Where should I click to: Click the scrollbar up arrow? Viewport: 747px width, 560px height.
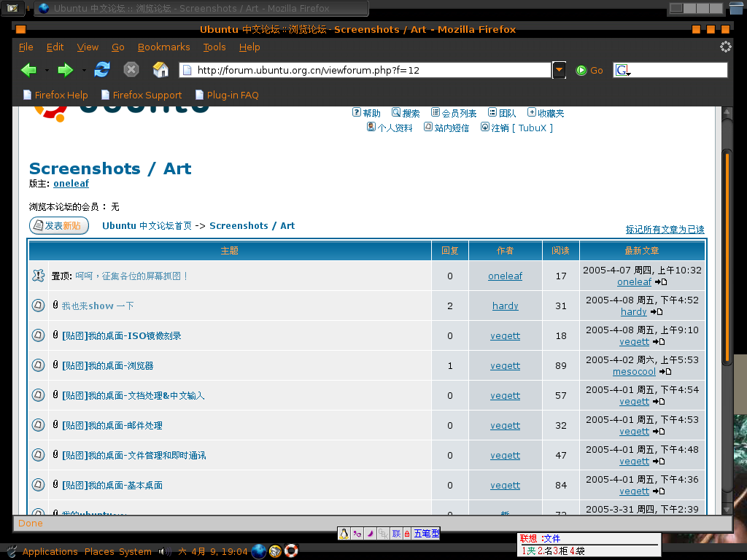click(x=727, y=112)
